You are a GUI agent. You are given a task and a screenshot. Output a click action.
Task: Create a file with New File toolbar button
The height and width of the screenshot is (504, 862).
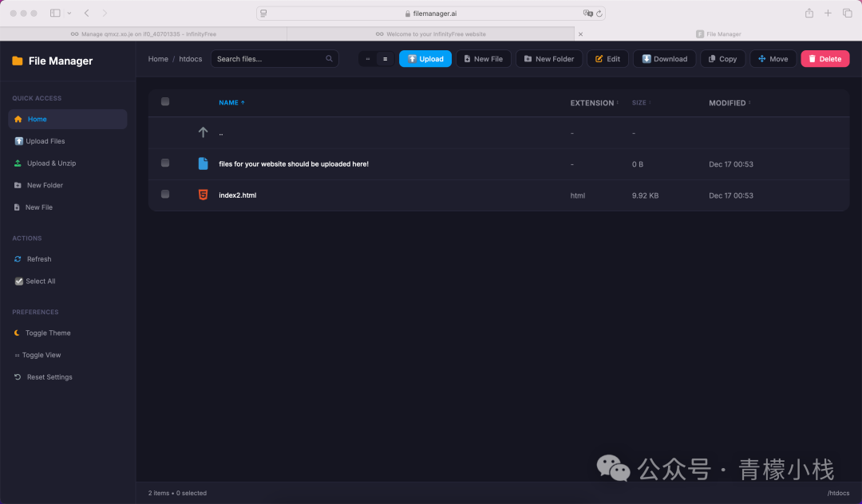483,59
